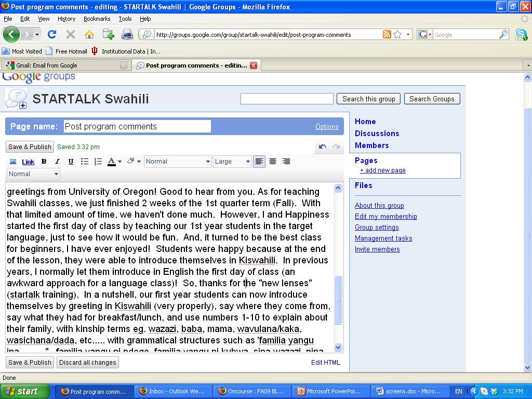Click Search this group button
The image size is (532, 399).
(368, 99)
